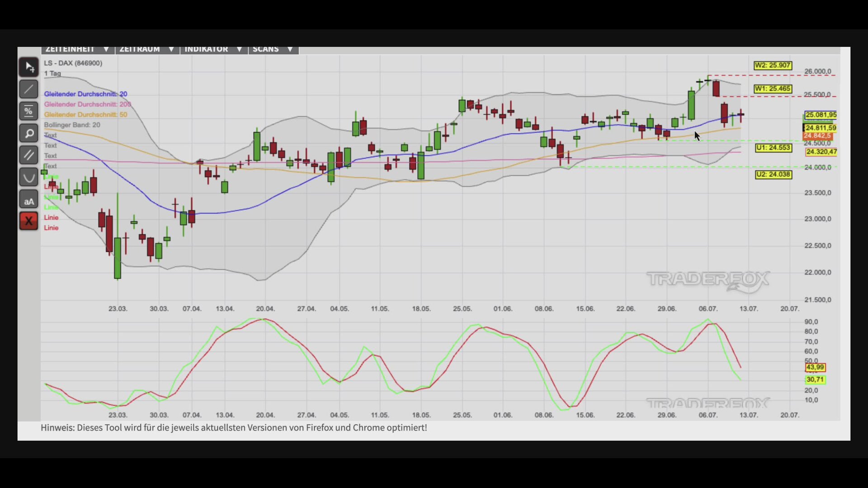Click the U1: 24.553 support label
Image resolution: width=868 pixels, height=488 pixels.
click(774, 148)
